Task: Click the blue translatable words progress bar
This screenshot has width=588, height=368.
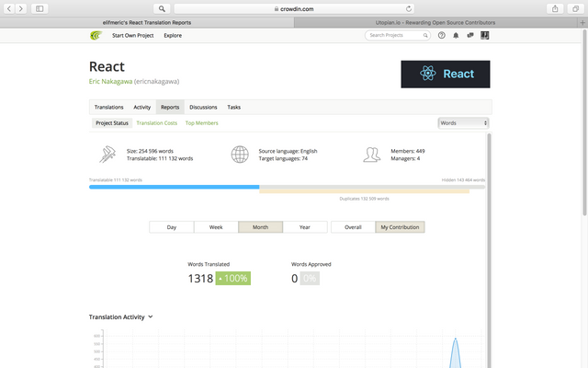Action: [x=174, y=187]
